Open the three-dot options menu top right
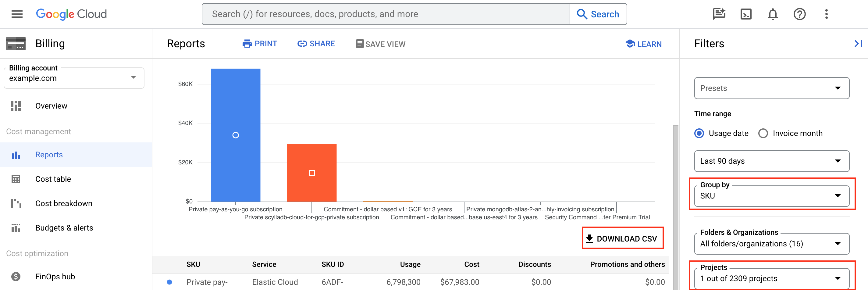This screenshot has height=290, width=868. (826, 14)
